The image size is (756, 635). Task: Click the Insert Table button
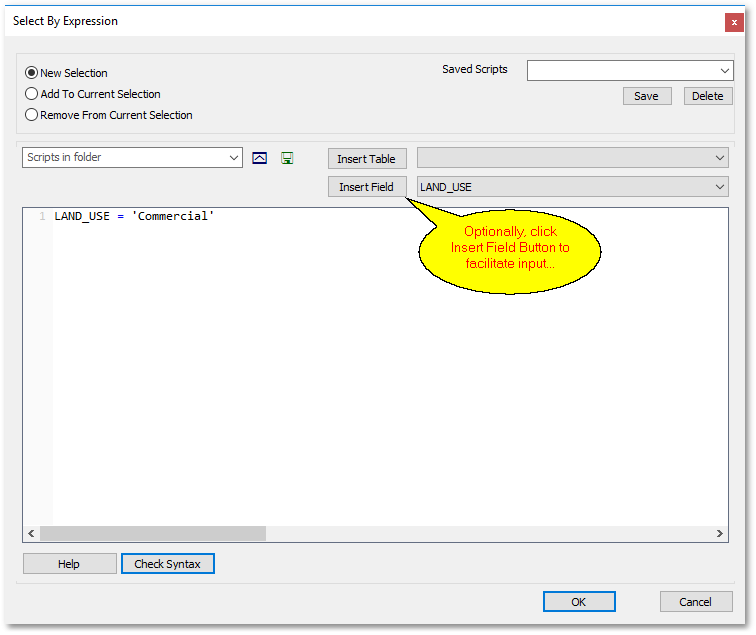pyautogui.click(x=367, y=159)
